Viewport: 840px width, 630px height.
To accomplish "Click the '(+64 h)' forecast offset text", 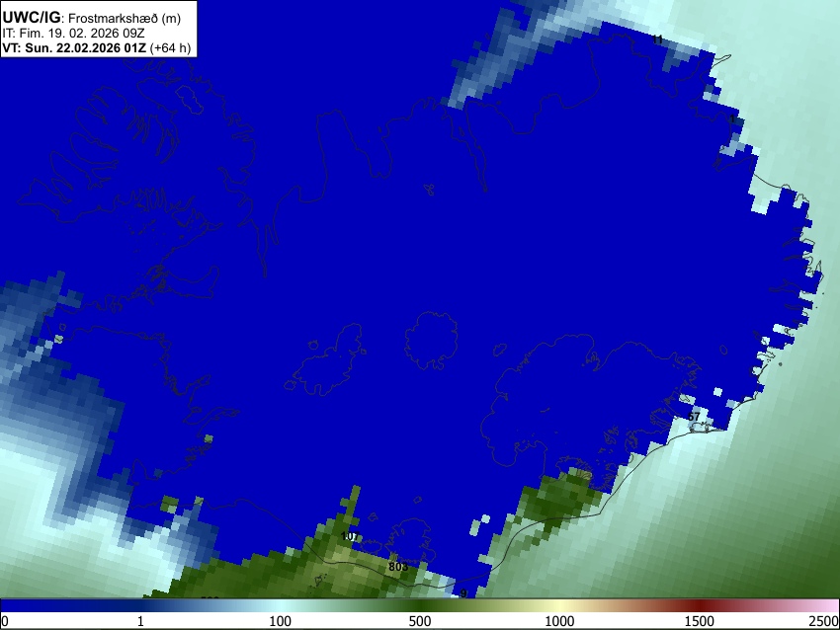I will 170,47.
